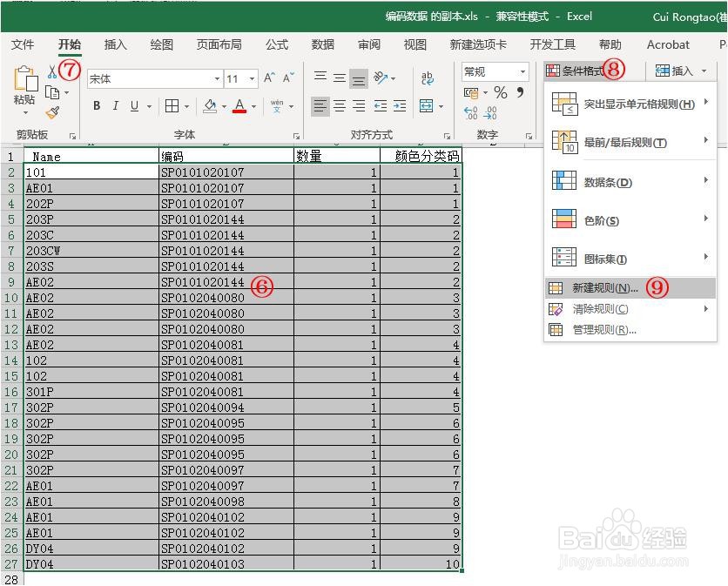This screenshot has height=586, width=728.
Task: Click the Paste clipboard icon
Action: [x=25, y=79]
